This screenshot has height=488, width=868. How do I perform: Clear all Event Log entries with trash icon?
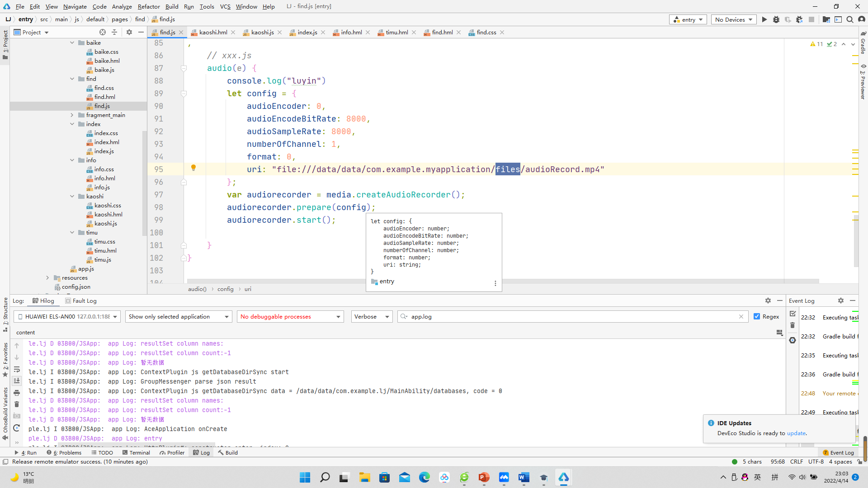(793, 325)
